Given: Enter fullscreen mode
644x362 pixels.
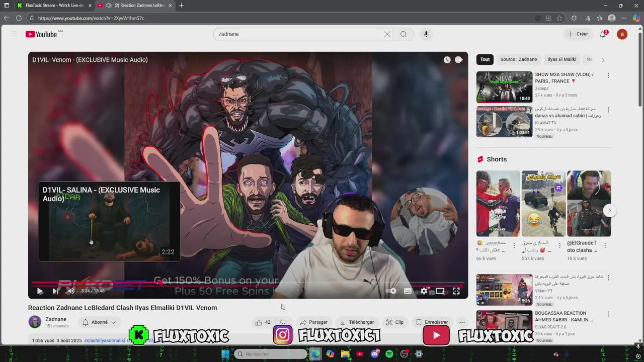Looking at the screenshot, I should 456,291.
